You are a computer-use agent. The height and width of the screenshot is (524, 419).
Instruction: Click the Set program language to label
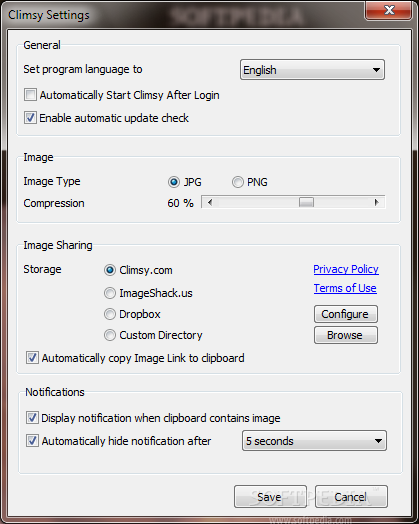(x=83, y=70)
